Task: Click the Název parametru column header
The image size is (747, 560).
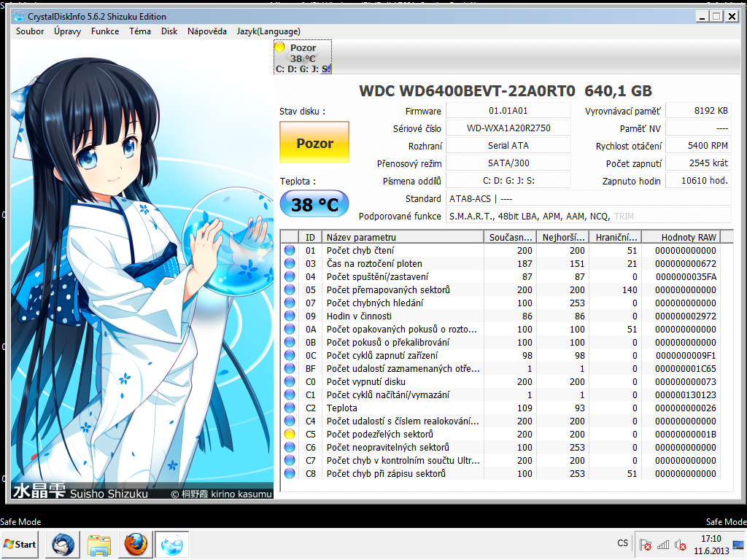Action: click(403, 237)
